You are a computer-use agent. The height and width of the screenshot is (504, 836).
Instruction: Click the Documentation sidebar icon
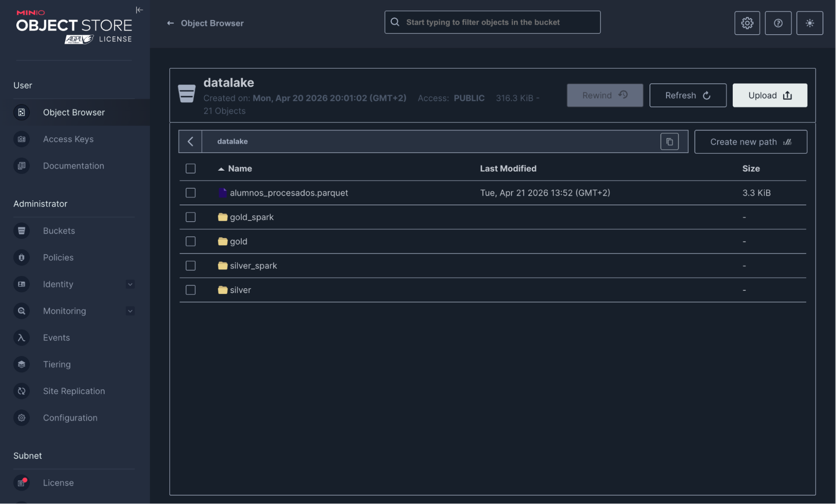pos(21,166)
